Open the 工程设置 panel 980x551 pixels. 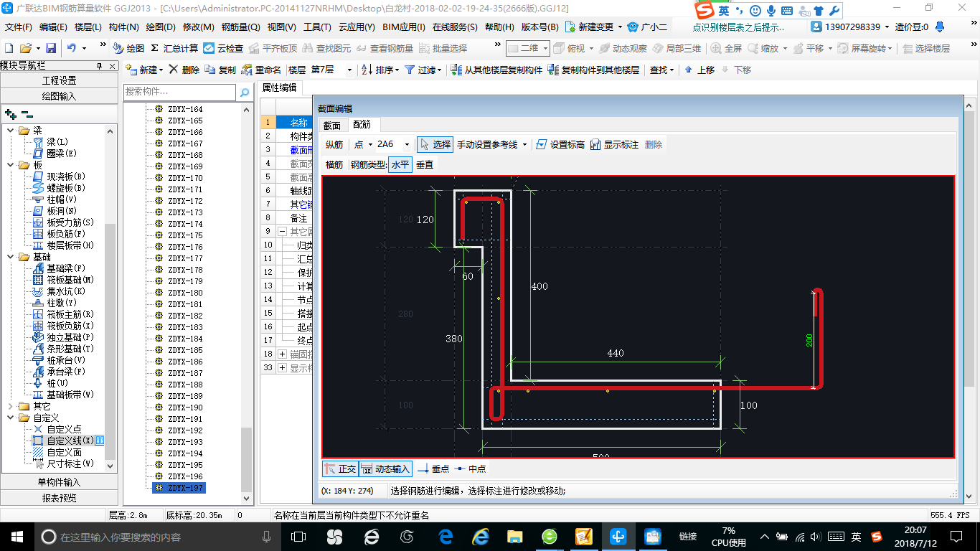[59, 80]
